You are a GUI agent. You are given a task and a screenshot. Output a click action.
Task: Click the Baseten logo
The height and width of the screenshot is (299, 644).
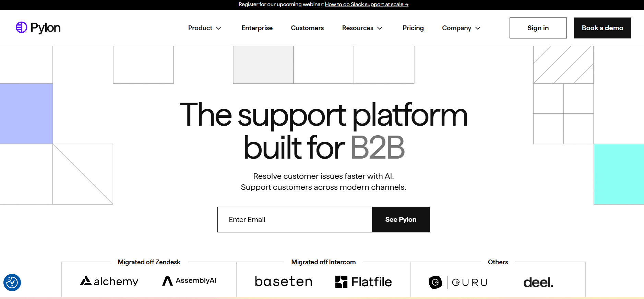click(284, 281)
